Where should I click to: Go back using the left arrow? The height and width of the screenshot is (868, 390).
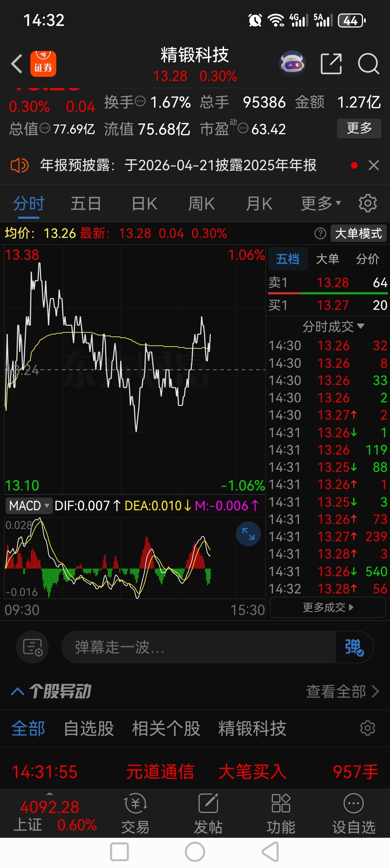tap(17, 64)
